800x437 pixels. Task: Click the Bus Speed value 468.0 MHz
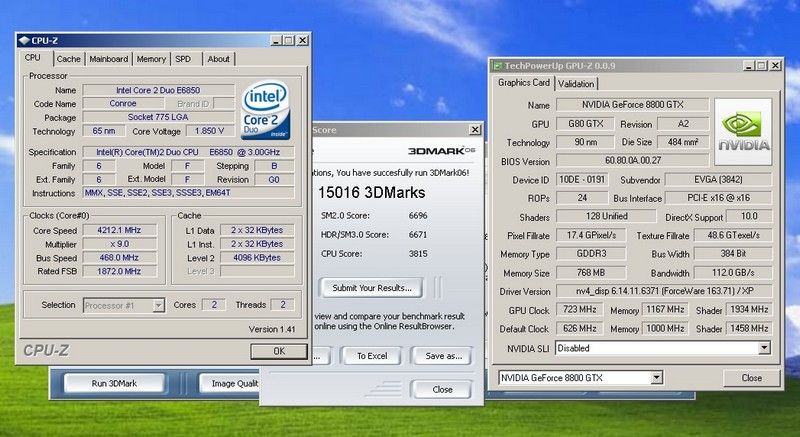[x=119, y=258]
